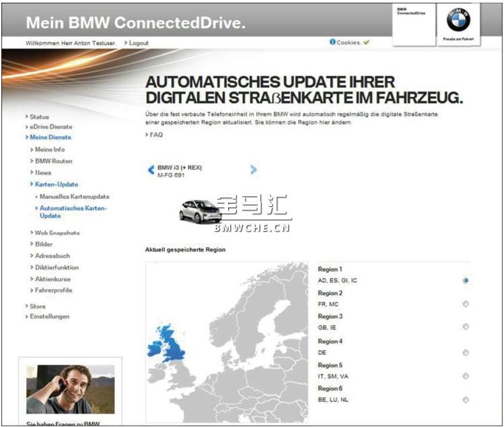Select Region 4 DE radio button
The height and width of the screenshot is (427, 504).
466,353
